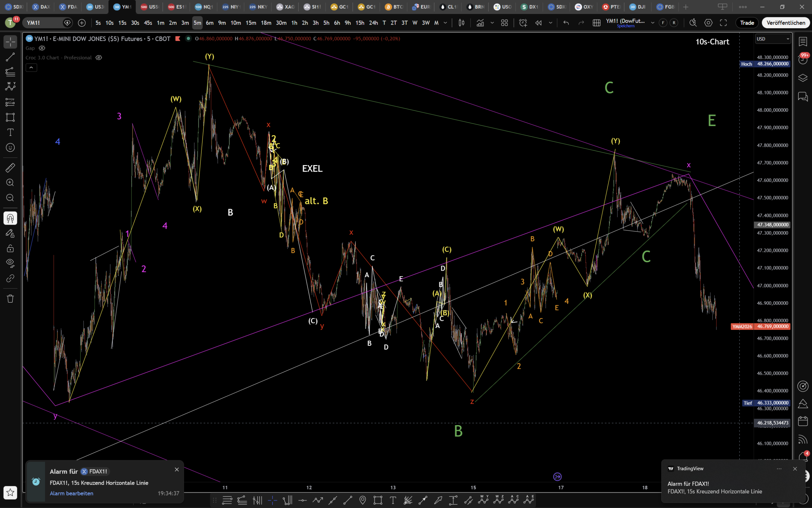
Task: Click the Alarm bearbeiten link
Action: pyautogui.click(x=71, y=493)
